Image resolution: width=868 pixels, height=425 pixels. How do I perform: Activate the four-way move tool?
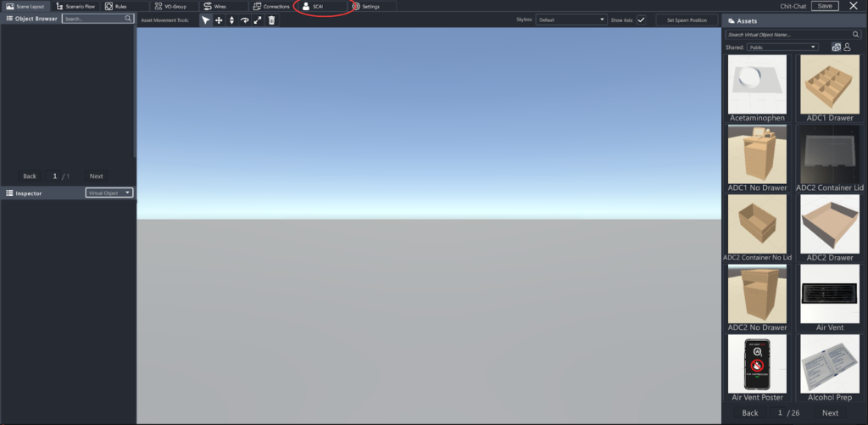coord(219,20)
